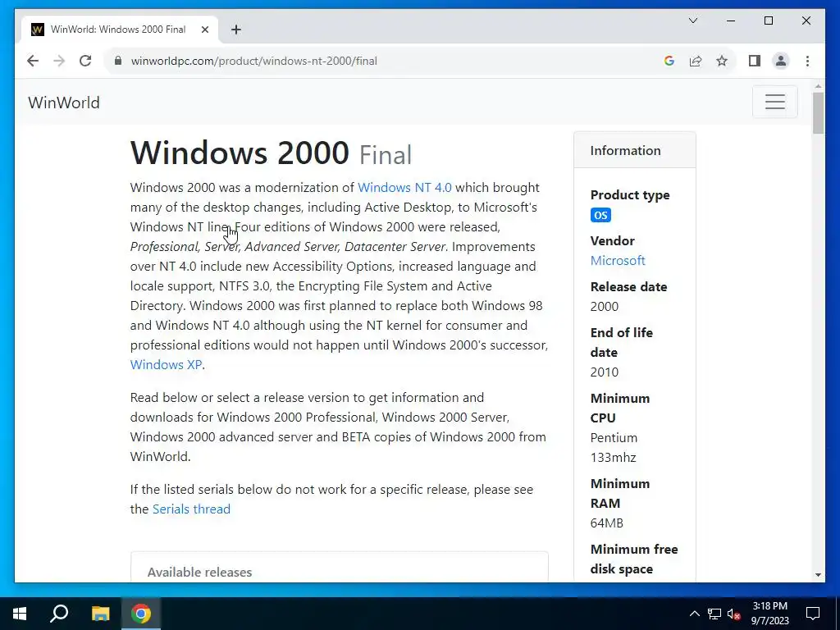View site info via padlock icon
840x630 pixels.
click(118, 61)
